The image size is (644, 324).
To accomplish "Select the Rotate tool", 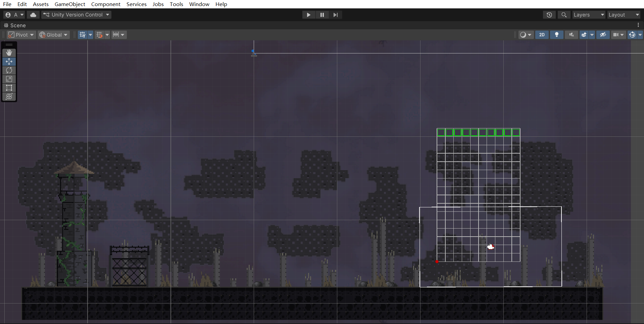I will pyautogui.click(x=9, y=70).
